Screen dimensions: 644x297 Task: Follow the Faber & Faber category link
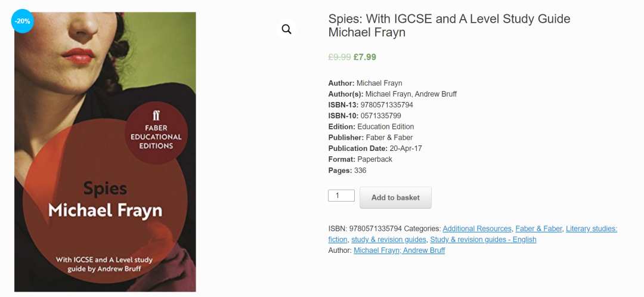pyautogui.click(x=538, y=229)
